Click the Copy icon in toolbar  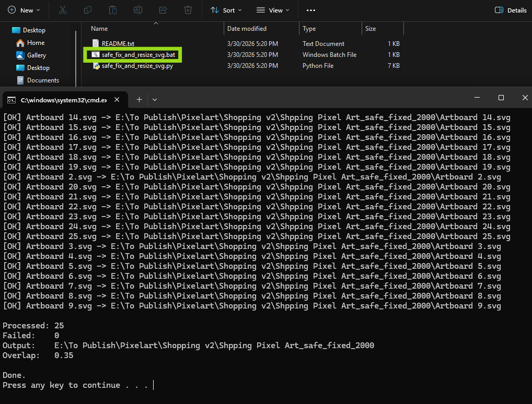(87, 10)
